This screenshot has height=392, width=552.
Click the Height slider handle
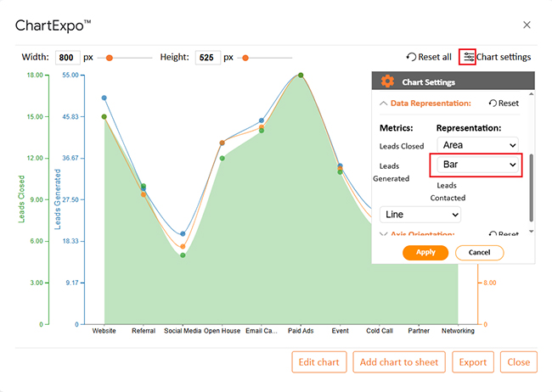coord(245,59)
